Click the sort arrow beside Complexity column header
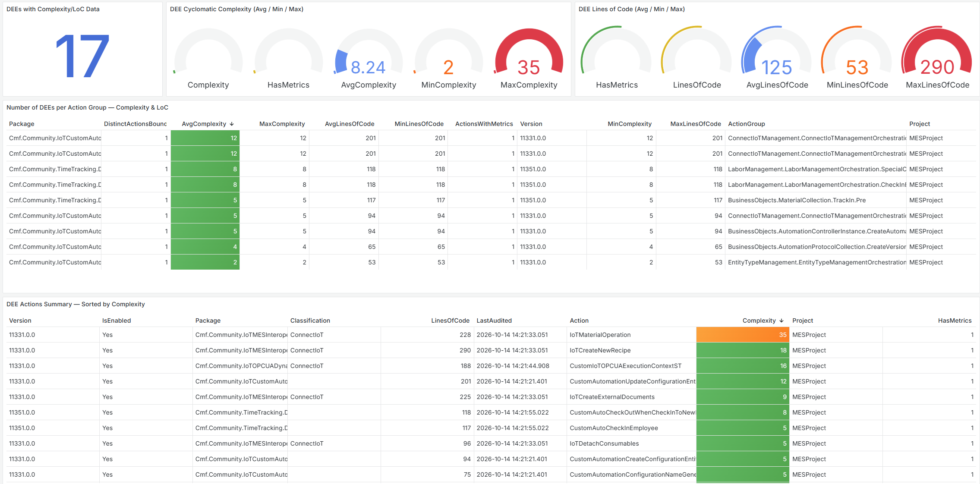Viewport: 980px width, 484px height. (781, 321)
